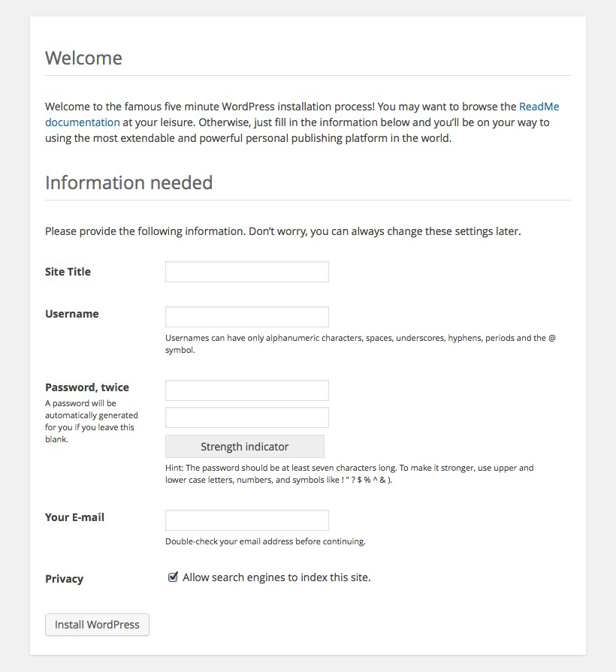Click the 'Usernames can have only alphanumeric' note
616x672 pixels.
pyautogui.click(x=361, y=344)
